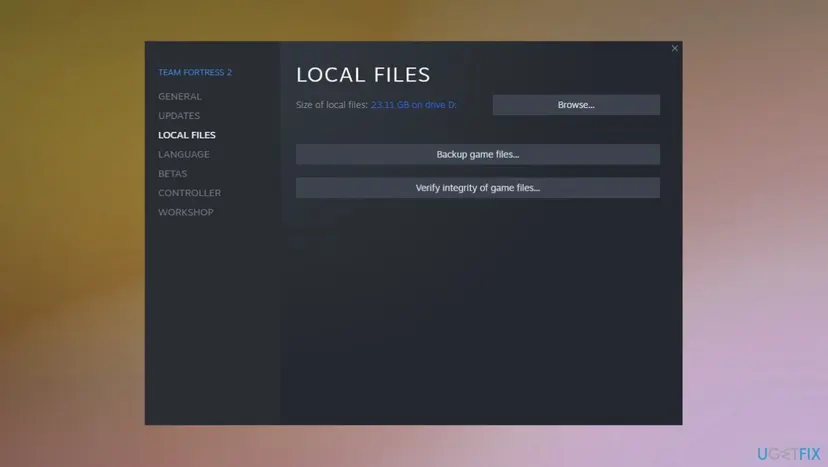Click Verify integrity of game files...
This screenshot has width=828, height=467.
478,188
